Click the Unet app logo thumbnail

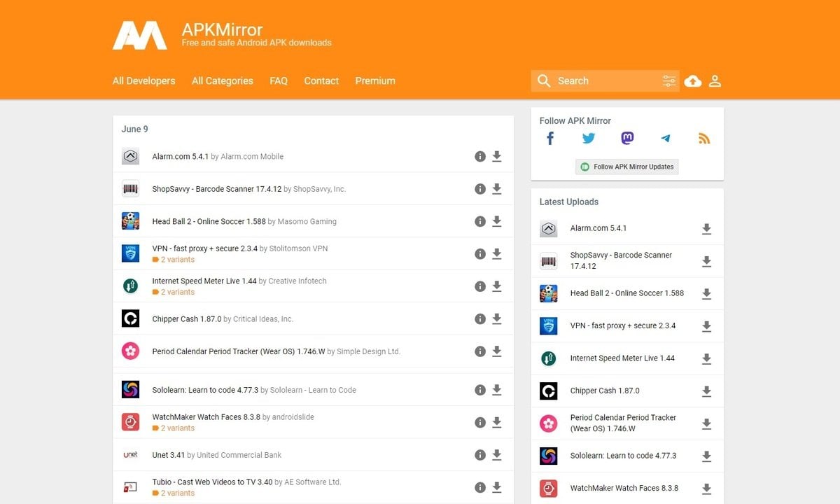tap(130, 455)
